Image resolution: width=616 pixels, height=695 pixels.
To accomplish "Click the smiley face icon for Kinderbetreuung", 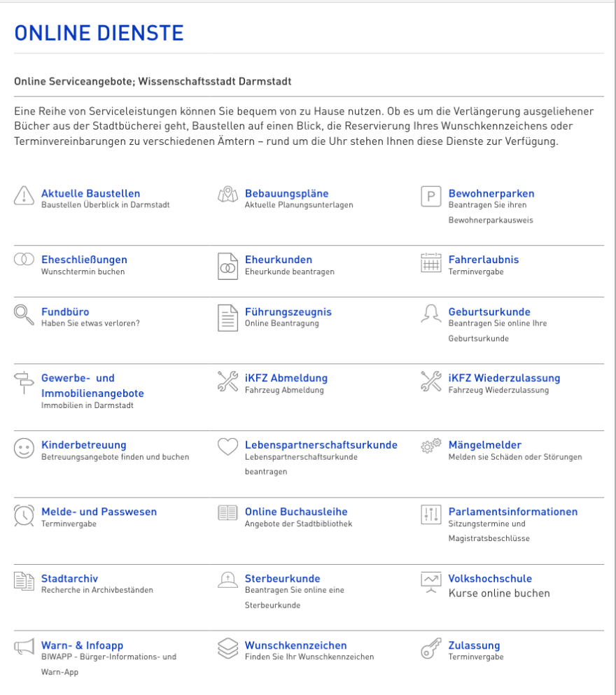I will click(x=24, y=448).
